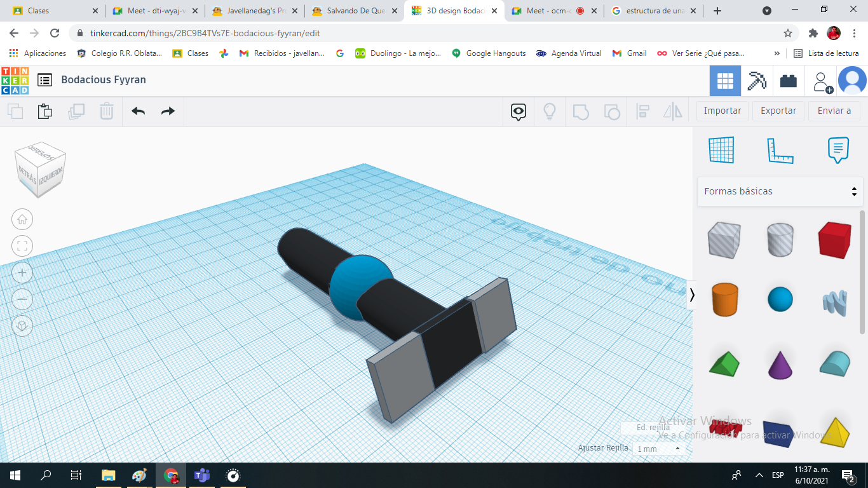Open the Bricks mode icon
Viewport: 868px width, 488px height.
pos(789,81)
